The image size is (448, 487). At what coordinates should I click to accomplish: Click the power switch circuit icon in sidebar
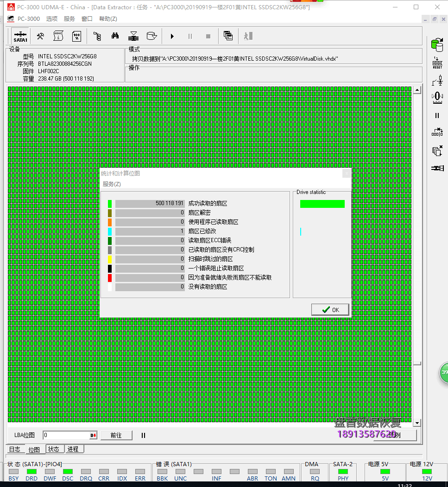[x=437, y=81]
